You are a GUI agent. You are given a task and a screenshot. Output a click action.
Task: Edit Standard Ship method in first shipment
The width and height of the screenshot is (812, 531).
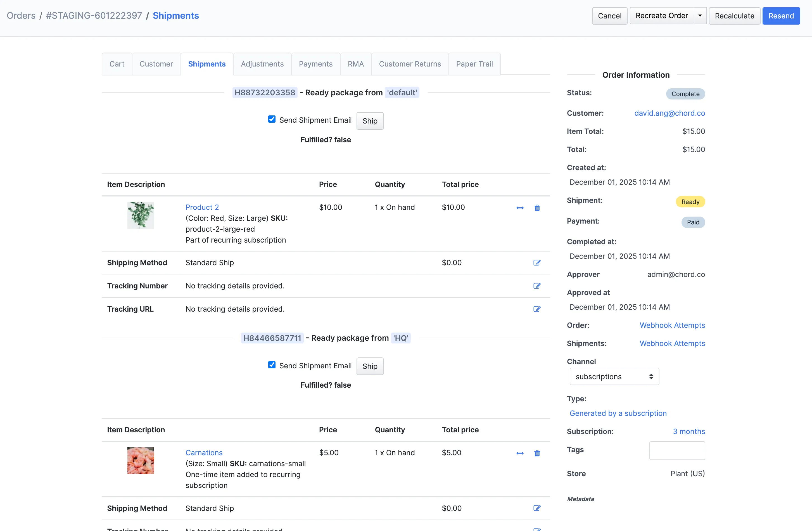click(537, 263)
